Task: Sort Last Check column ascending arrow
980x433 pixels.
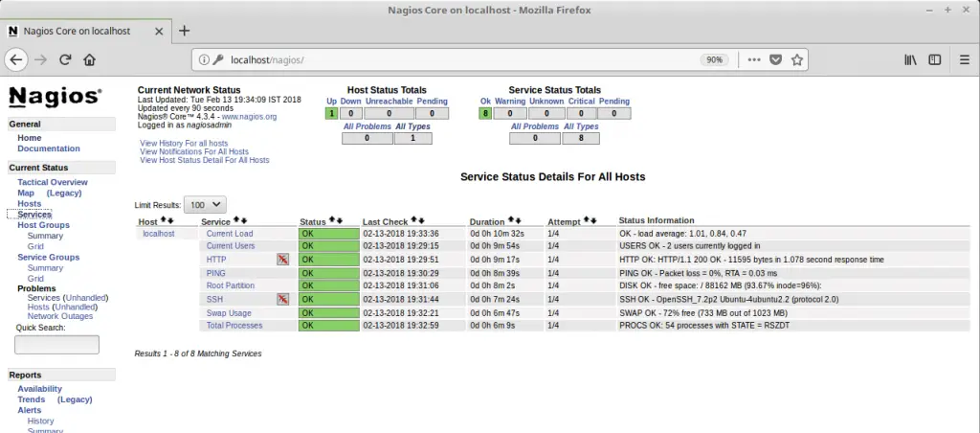Action: tap(413, 220)
